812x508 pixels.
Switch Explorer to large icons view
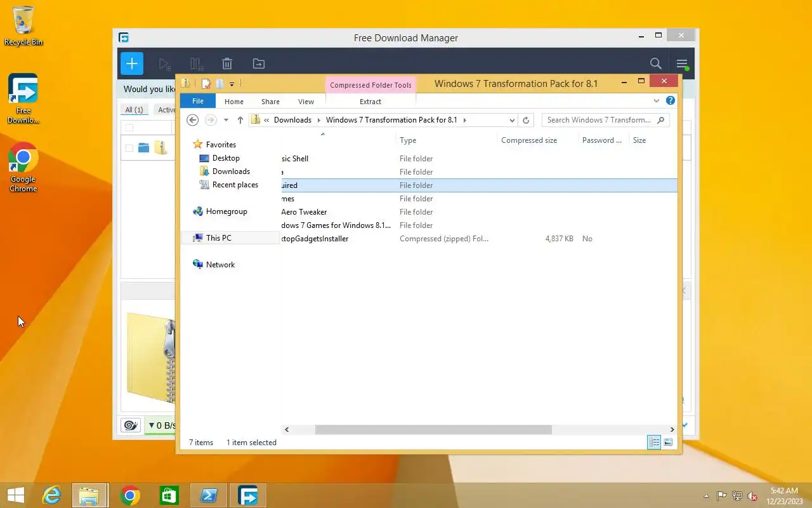click(x=668, y=443)
